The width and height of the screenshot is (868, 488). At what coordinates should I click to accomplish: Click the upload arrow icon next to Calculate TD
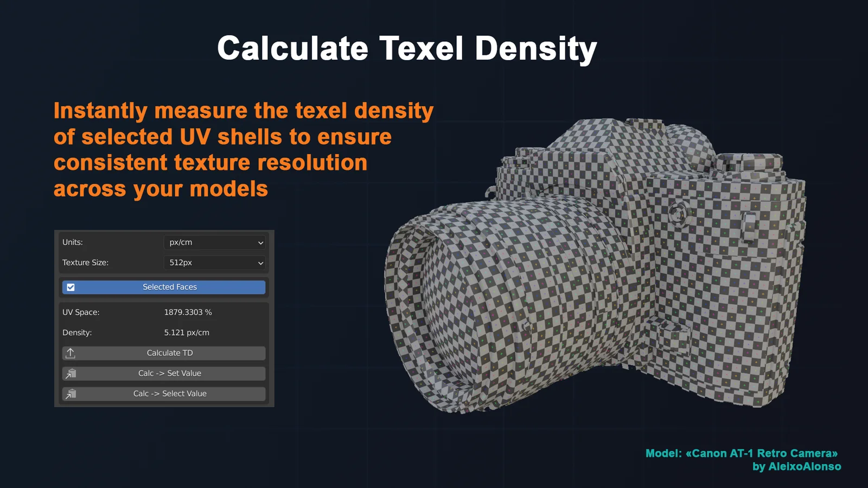(x=70, y=353)
